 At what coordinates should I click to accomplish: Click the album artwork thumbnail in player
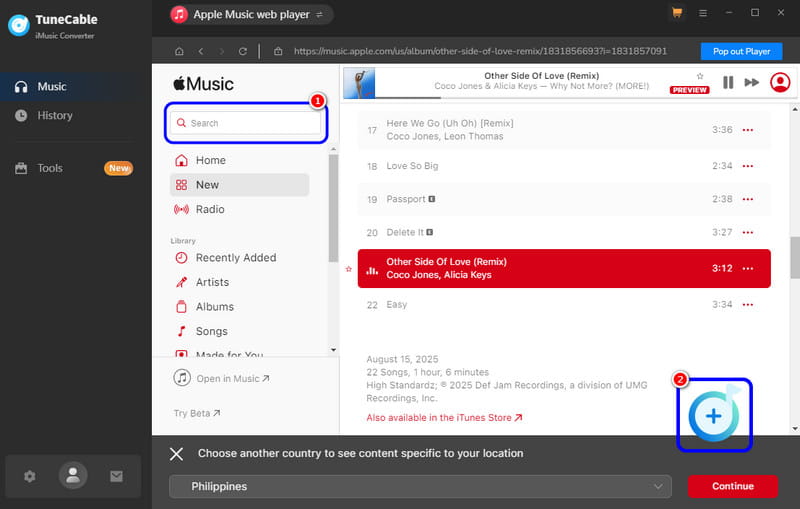tap(359, 83)
